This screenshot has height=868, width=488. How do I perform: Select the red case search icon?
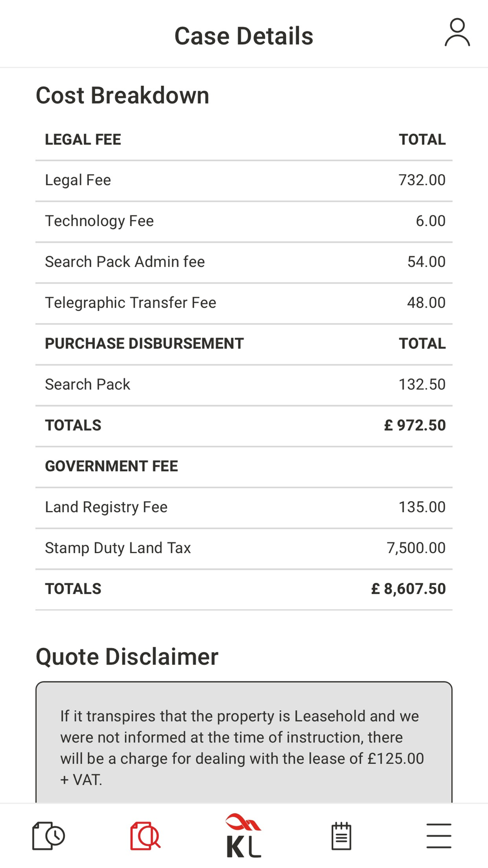pyautogui.click(x=145, y=835)
